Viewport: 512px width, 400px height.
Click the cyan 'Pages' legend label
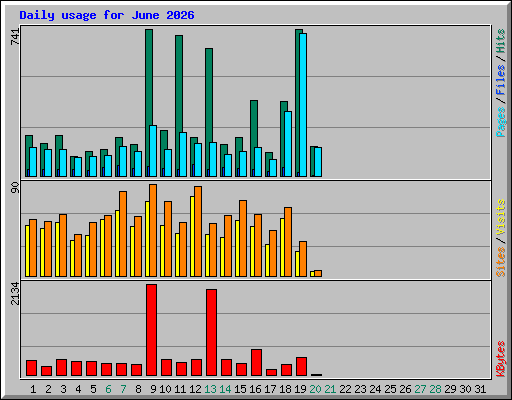coord(501,122)
